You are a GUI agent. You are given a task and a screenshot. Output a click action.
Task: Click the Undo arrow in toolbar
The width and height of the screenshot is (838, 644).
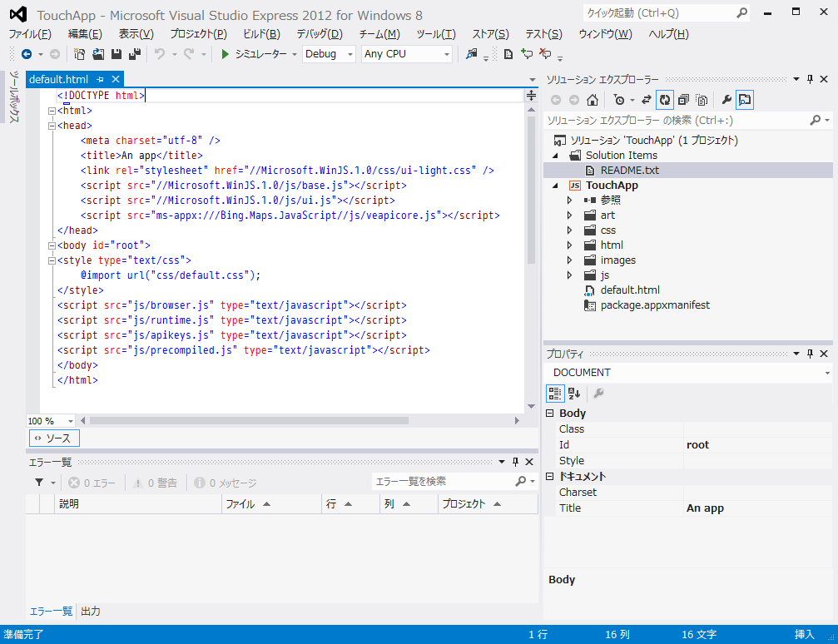click(x=159, y=54)
